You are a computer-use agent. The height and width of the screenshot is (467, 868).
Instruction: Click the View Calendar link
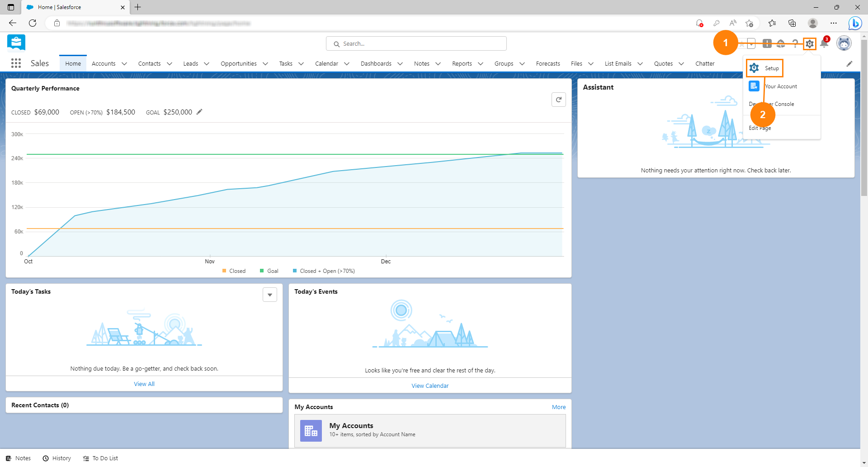coord(430,386)
